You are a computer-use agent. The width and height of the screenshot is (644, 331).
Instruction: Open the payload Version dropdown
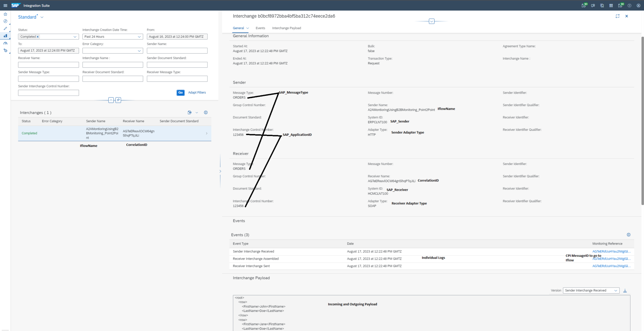(x=615, y=290)
